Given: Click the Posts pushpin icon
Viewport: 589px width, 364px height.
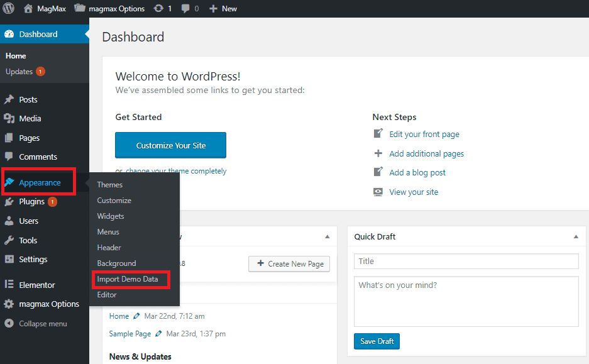Looking at the screenshot, I should click(9, 99).
